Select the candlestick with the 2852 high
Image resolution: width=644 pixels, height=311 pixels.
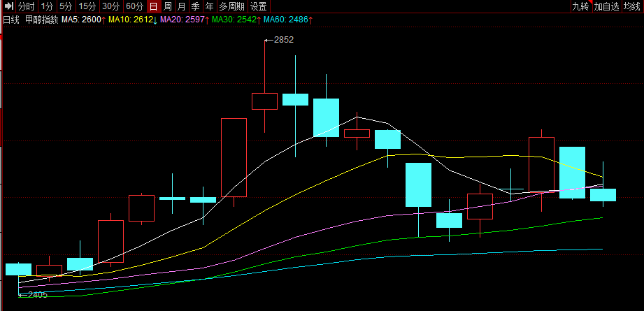264,101
